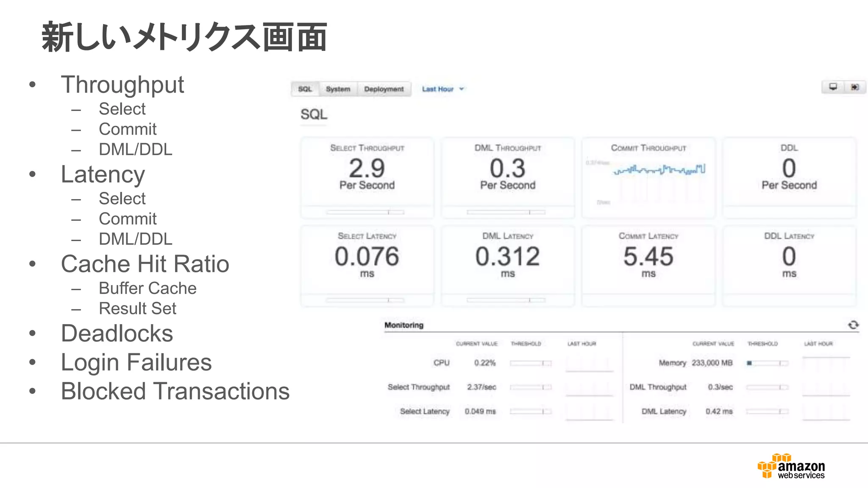Image resolution: width=868 pixels, height=488 pixels.
Task: Switch to the SQL tab
Action: 305,89
